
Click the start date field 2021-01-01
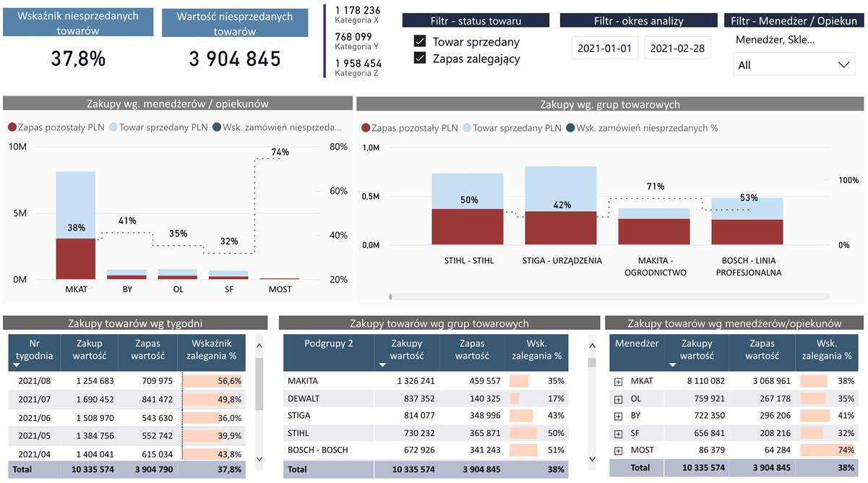pos(605,48)
